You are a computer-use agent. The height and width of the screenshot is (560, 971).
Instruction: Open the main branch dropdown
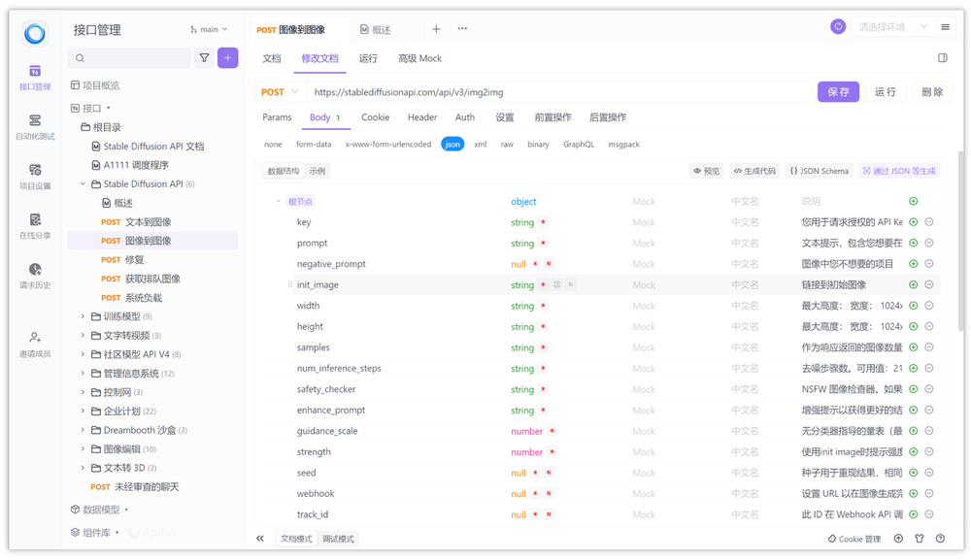[210, 29]
